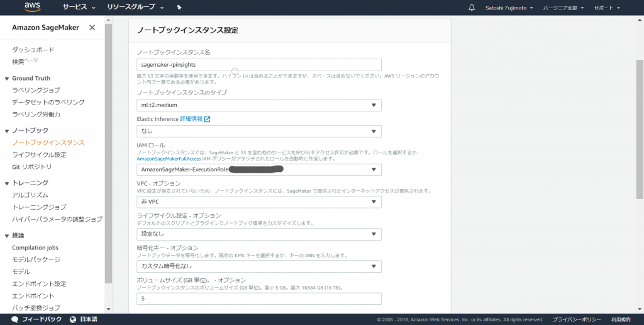This screenshot has height=325, width=644.
Task: Change language via 日本語
Action: click(x=88, y=319)
